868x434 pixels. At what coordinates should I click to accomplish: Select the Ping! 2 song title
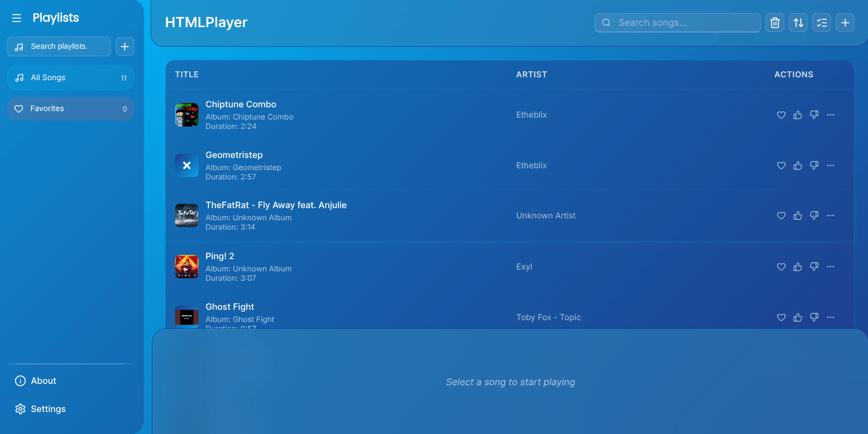(x=220, y=256)
